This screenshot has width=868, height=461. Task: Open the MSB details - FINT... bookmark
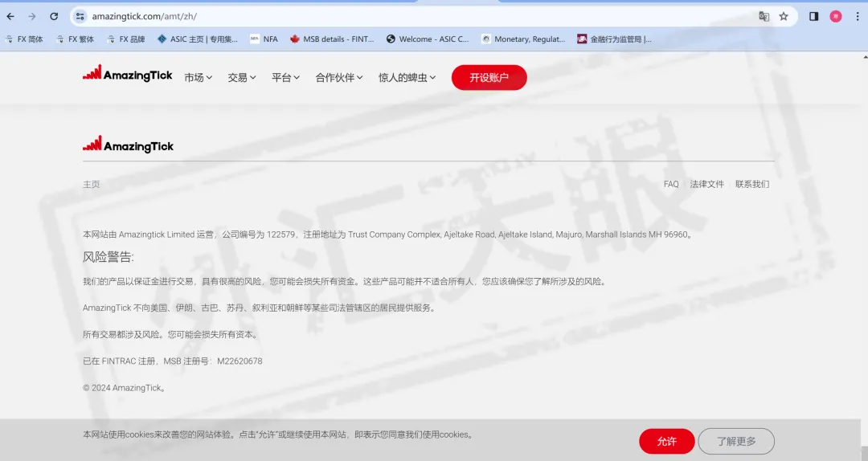pyautogui.click(x=332, y=39)
